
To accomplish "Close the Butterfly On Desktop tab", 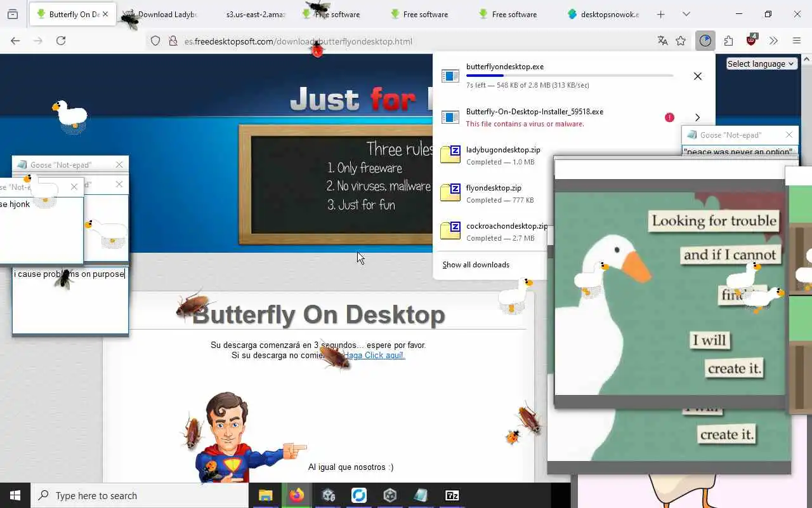I will click(x=105, y=14).
